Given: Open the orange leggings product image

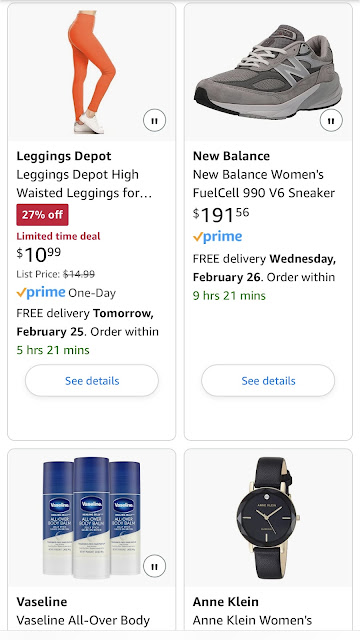Looking at the screenshot, I should [92, 72].
